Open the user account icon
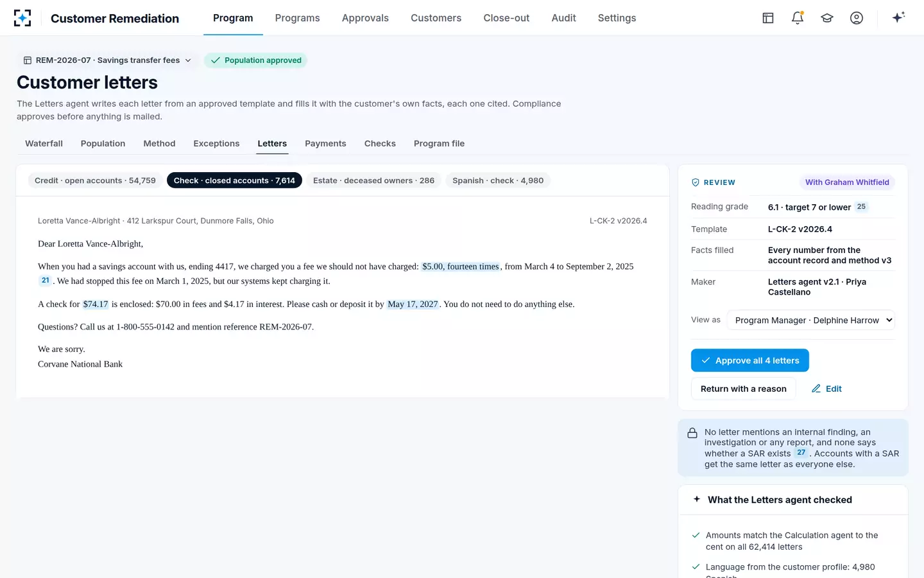Image resolution: width=924 pixels, height=578 pixels. (857, 18)
